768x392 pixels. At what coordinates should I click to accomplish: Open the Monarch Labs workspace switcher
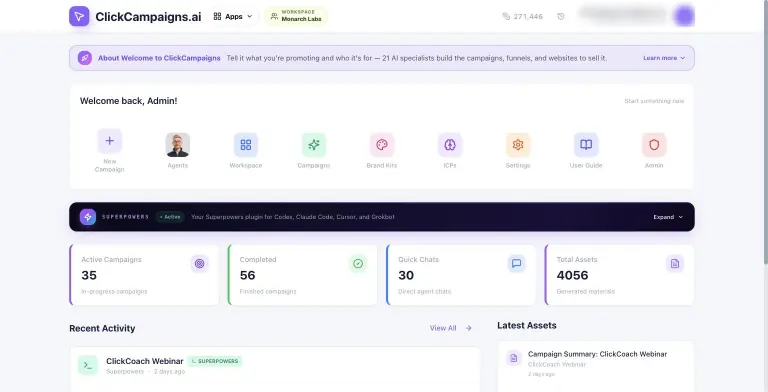296,16
